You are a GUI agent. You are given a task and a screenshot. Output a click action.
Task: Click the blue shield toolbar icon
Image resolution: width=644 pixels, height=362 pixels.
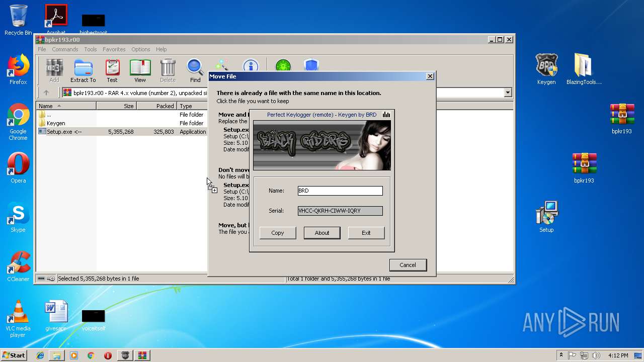[311, 66]
